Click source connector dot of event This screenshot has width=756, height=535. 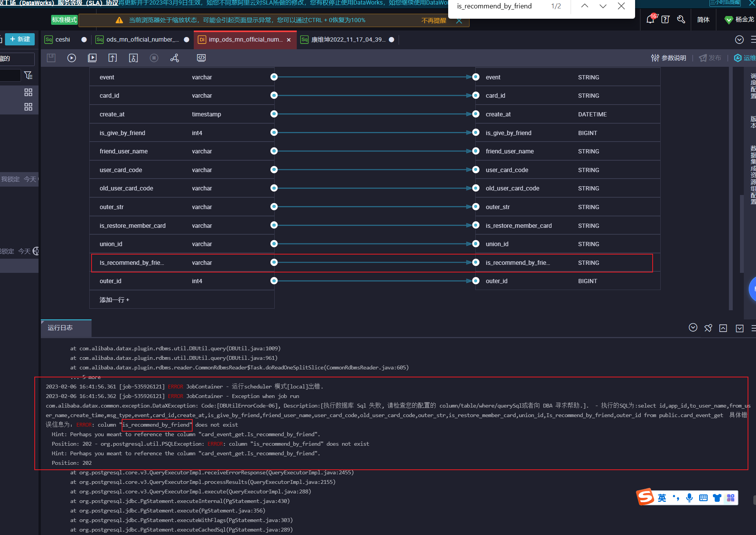tap(274, 77)
